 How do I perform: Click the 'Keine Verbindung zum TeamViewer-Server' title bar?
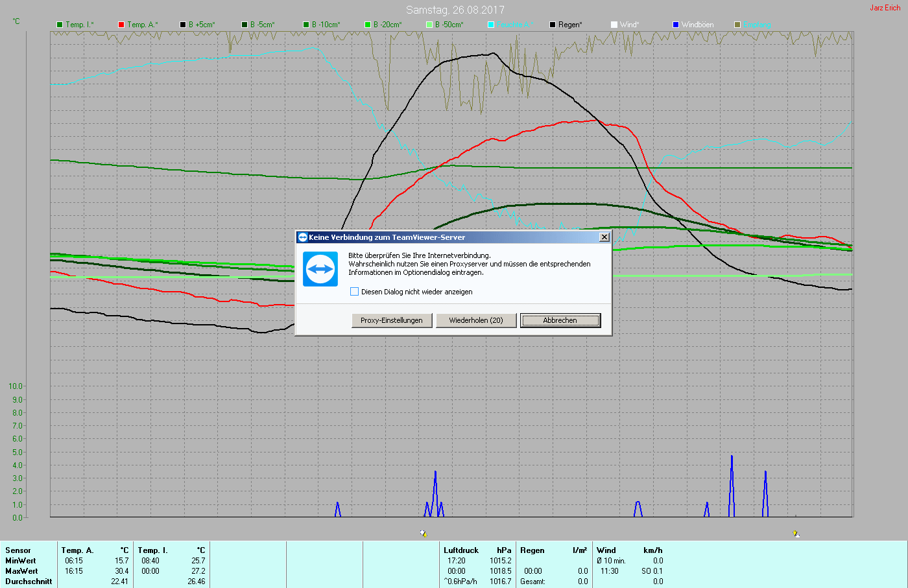[x=453, y=237]
